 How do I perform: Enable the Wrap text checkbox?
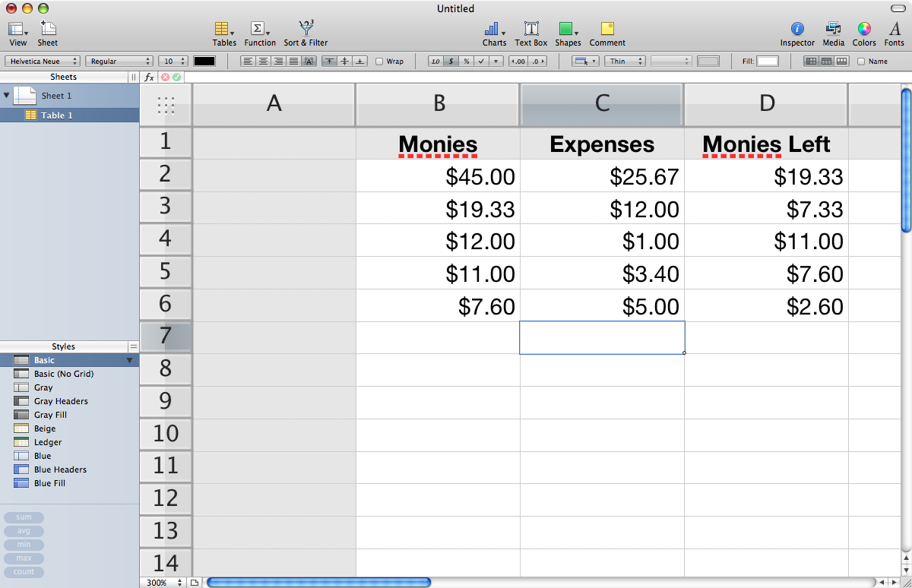click(380, 62)
